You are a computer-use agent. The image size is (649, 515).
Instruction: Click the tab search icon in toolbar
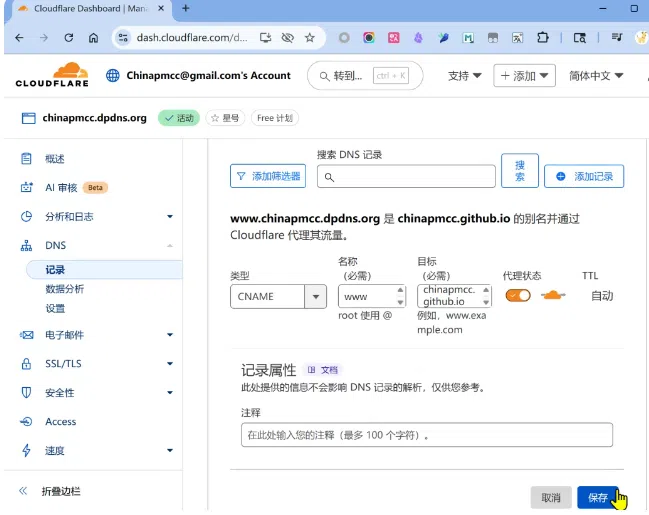579,38
